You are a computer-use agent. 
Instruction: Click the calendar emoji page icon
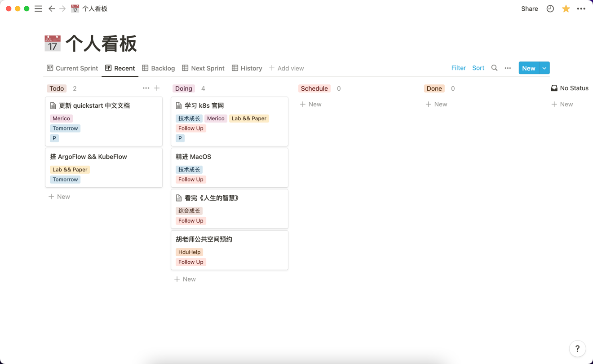[x=53, y=43]
